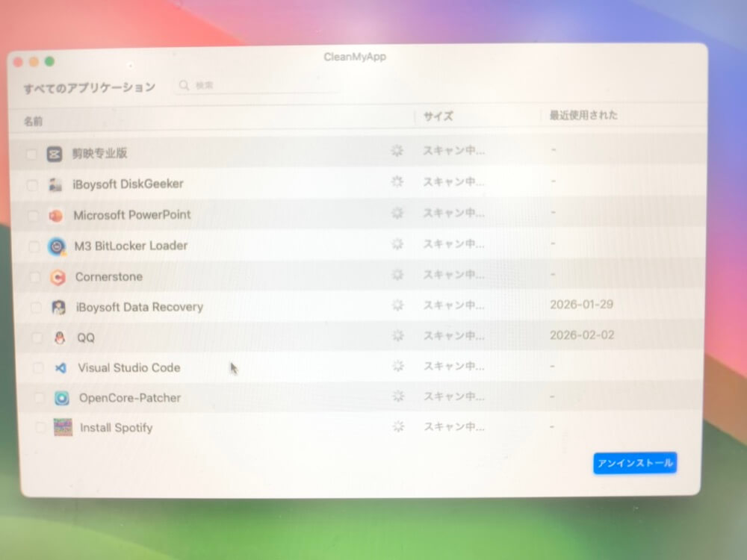Select the checkbox next to QQ
The width and height of the screenshot is (747, 560).
tap(37, 338)
